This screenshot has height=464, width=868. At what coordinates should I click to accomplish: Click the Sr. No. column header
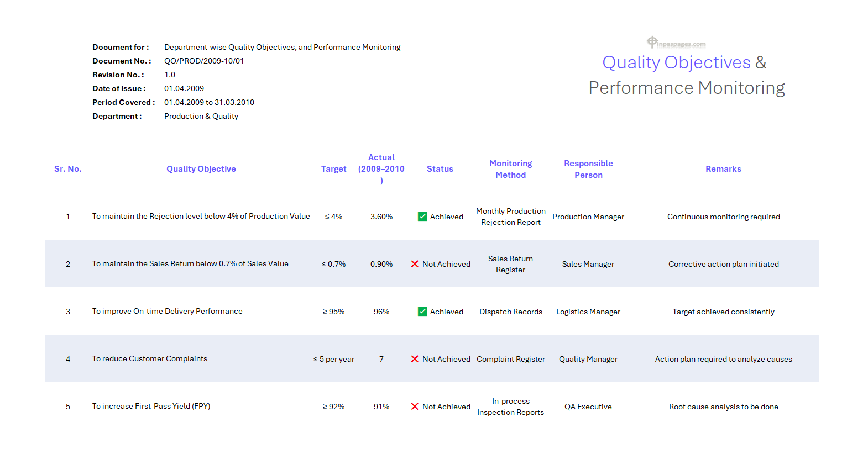pos(68,169)
